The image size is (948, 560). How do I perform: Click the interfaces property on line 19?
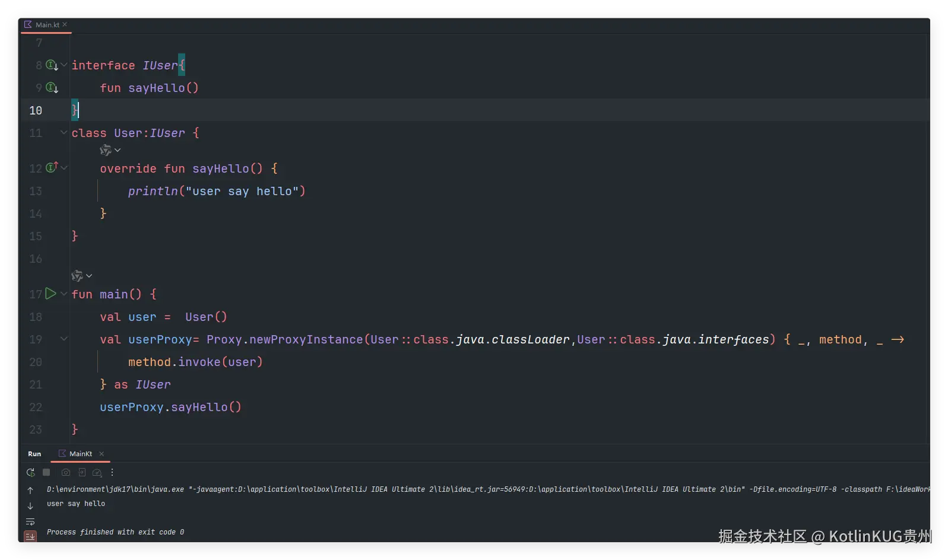click(734, 339)
